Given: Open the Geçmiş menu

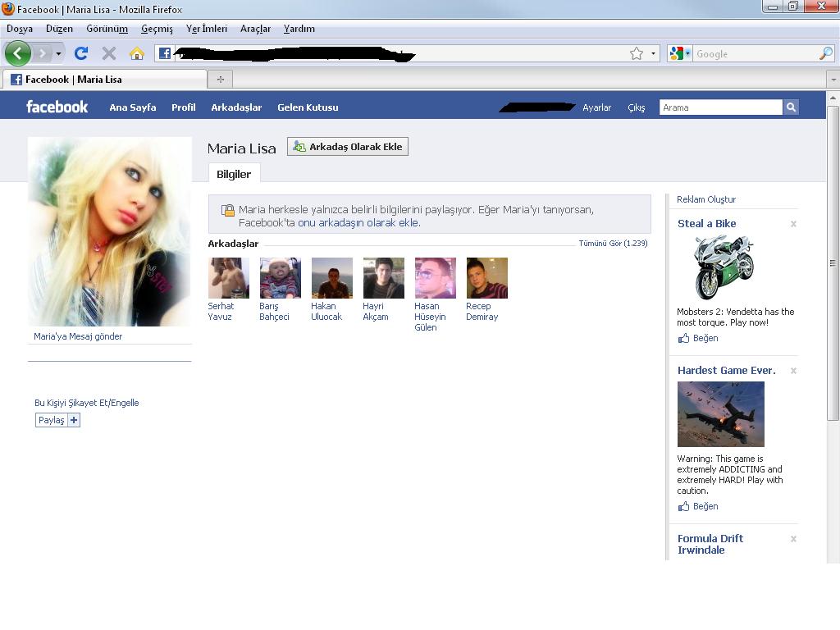Looking at the screenshot, I should [157, 29].
